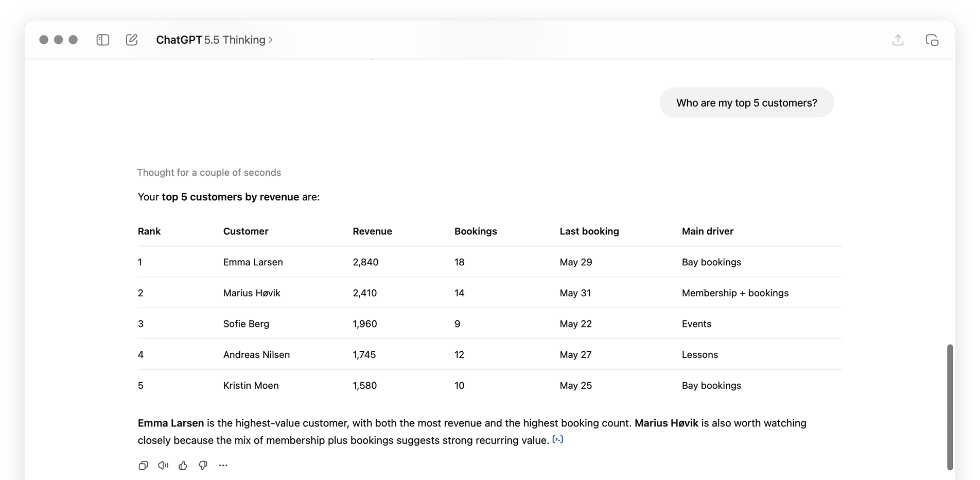The image size is (980, 480).
Task: Select the Marius Høvik table cell
Action: coord(252,293)
